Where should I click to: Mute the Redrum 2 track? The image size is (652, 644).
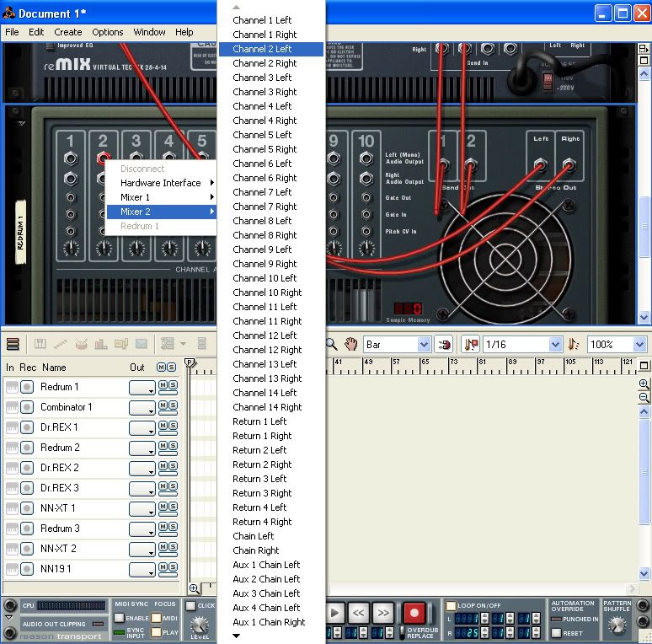(x=163, y=446)
